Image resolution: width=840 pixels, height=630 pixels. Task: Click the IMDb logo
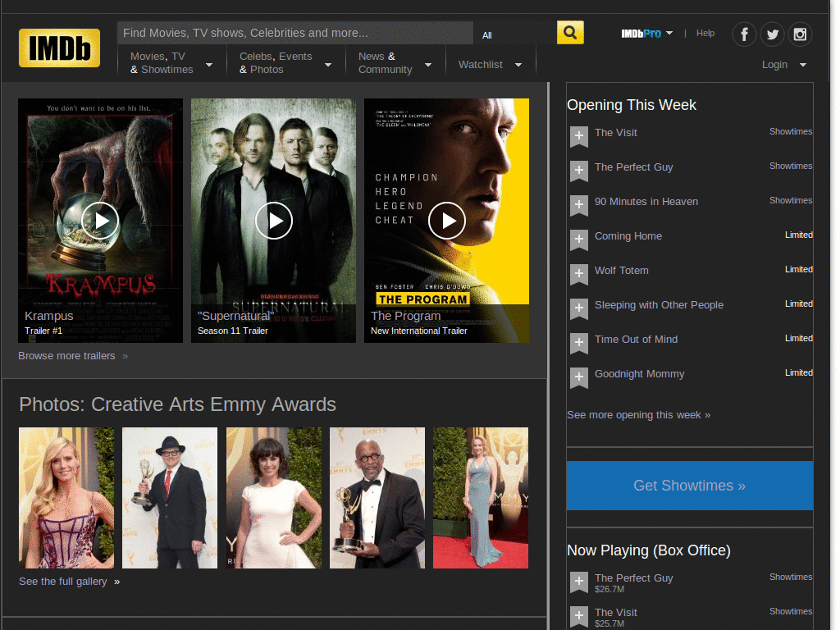point(58,48)
